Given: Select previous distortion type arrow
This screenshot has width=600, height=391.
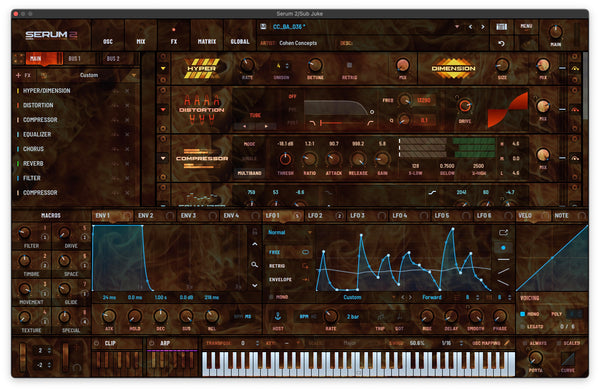Looking at the screenshot, I should (245, 126).
